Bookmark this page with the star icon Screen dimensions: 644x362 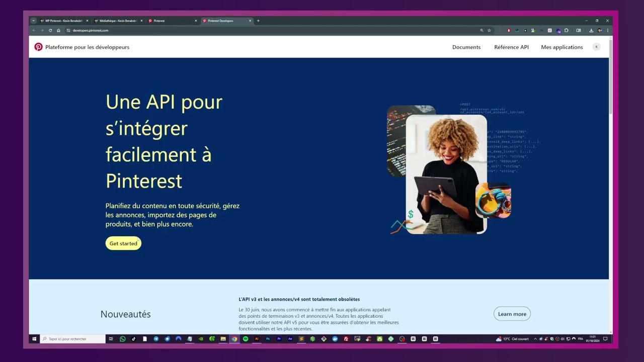(489, 30)
